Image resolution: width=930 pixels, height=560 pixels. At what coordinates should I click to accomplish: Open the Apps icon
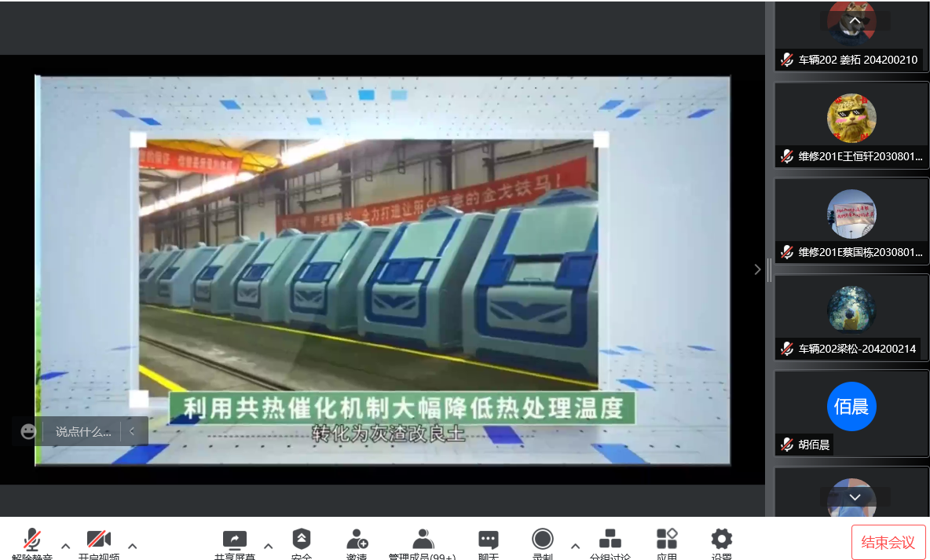(667, 540)
